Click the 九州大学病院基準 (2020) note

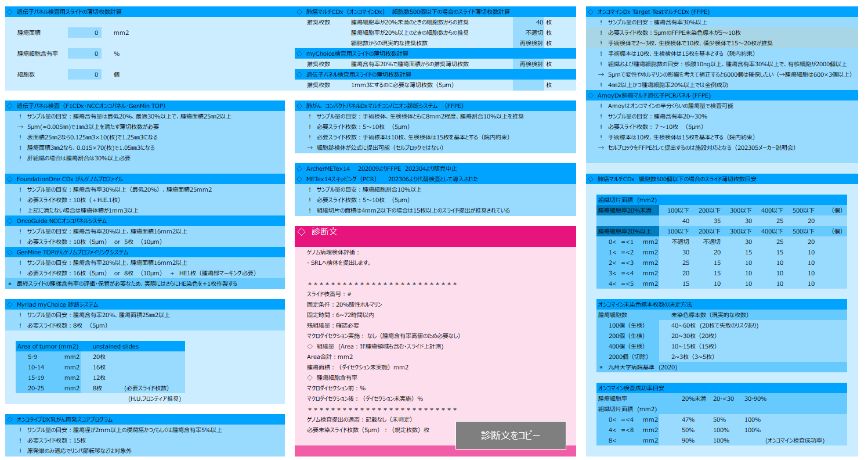coord(642,367)
